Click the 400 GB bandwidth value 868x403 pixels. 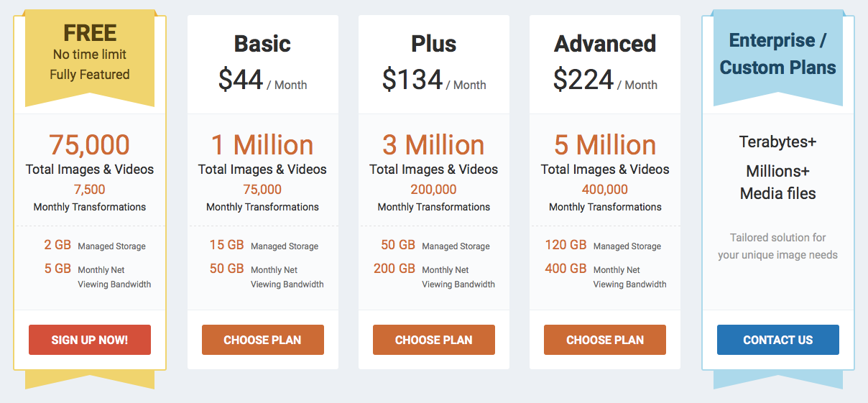pyautogui.click(x=566, y=269)
